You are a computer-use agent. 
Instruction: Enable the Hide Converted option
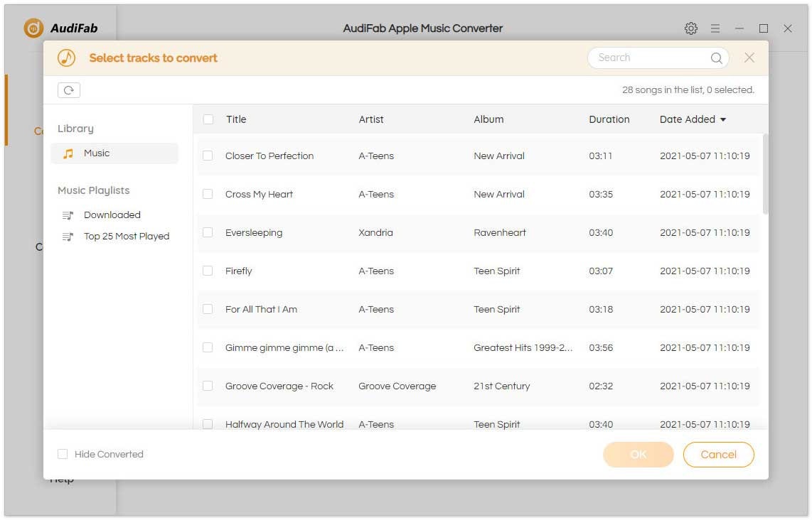[x=63, y=454]
